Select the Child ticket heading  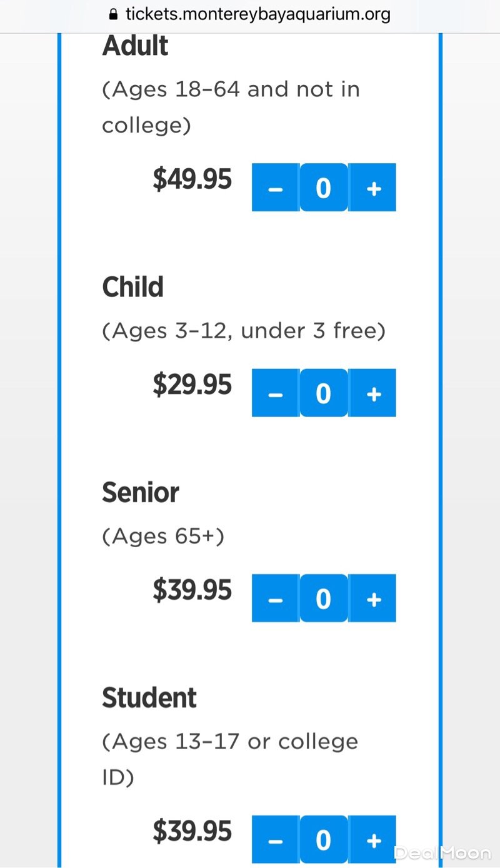click(132, 287)
